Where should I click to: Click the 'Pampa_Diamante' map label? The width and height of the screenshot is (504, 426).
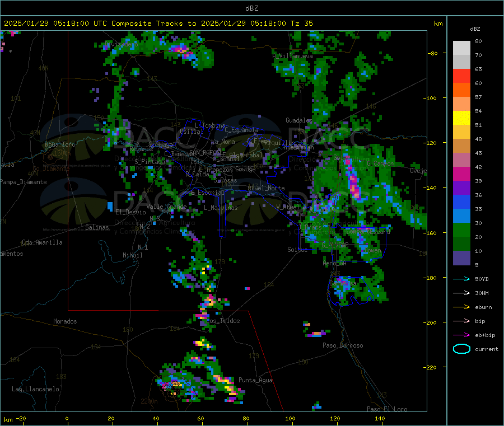[24, 182]
